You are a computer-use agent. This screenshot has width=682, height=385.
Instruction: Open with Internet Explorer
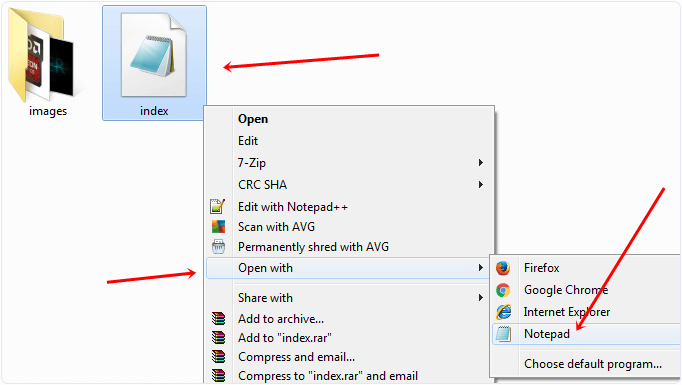click(x=567, y=312)
